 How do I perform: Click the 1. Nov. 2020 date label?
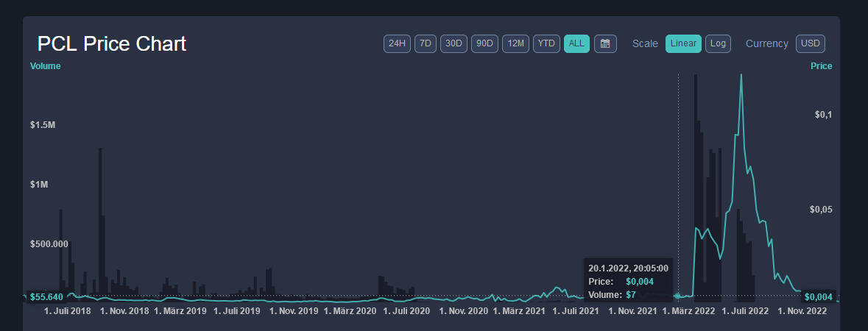(464, 311)
